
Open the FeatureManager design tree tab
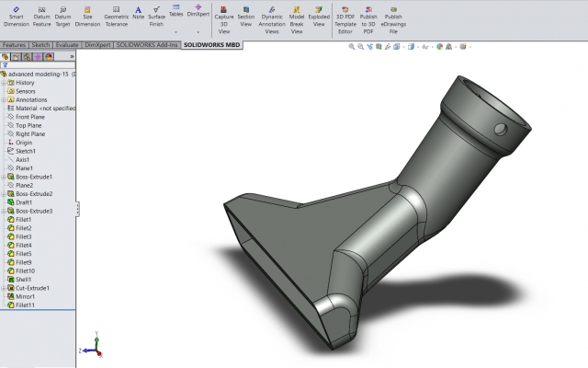(6, 57)
